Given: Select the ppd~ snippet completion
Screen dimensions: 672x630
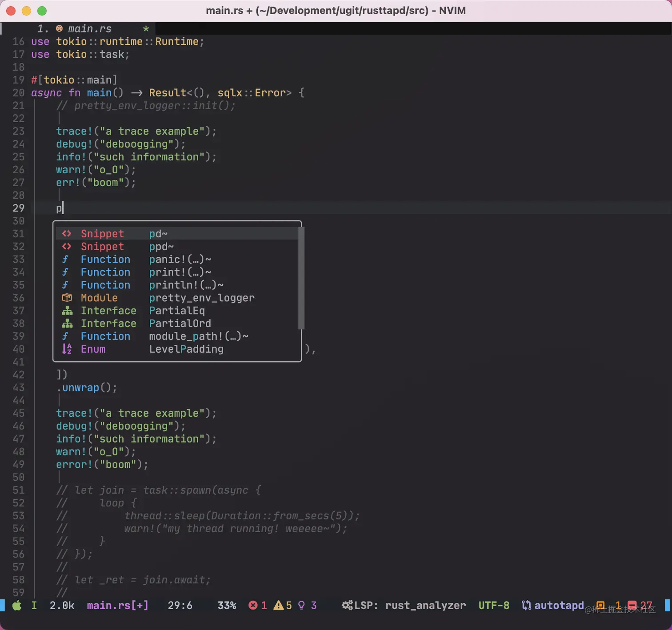Looking at the screenshot, I should pyautogui.click(x=177, y=247).
